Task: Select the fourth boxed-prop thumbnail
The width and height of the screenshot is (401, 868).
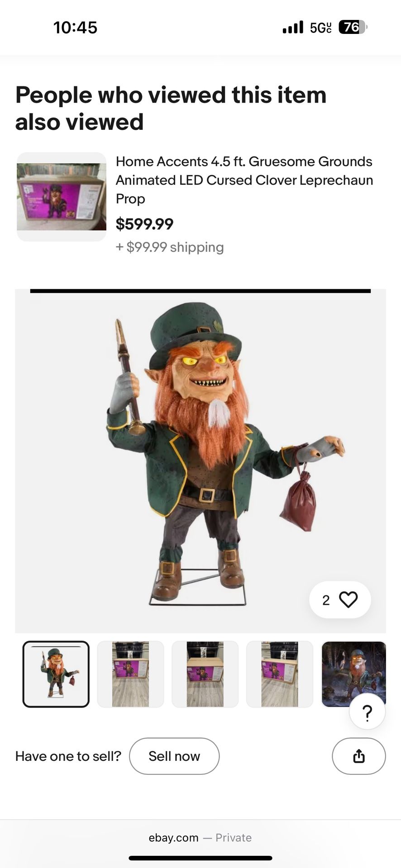Action: (279, 674)
